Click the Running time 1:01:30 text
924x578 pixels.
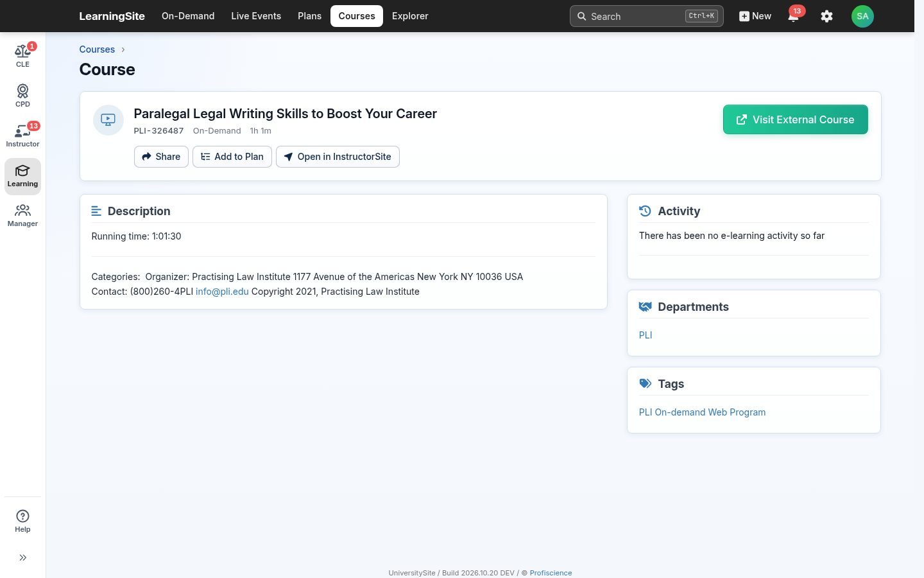pyautogui.click(x=136, y=236)
